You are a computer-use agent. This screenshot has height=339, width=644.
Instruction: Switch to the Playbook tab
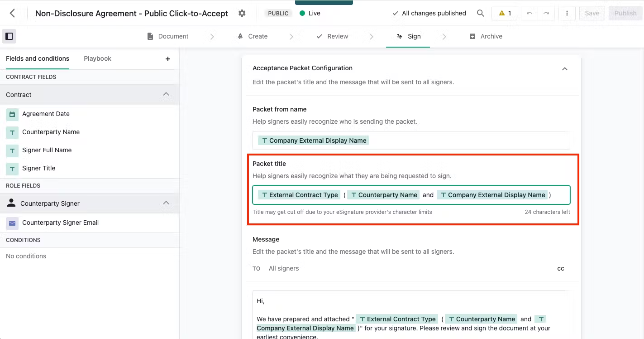[x=97, y=58]
